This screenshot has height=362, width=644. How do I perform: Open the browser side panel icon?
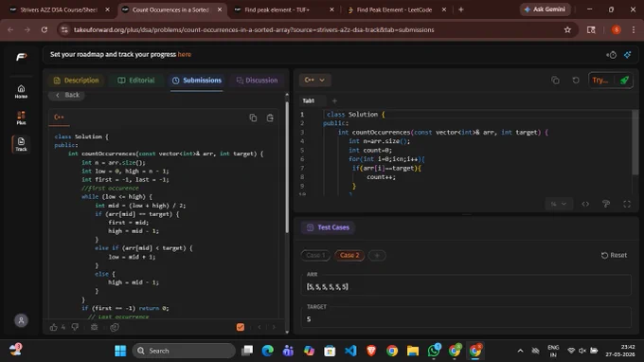(x=591, y=29)
